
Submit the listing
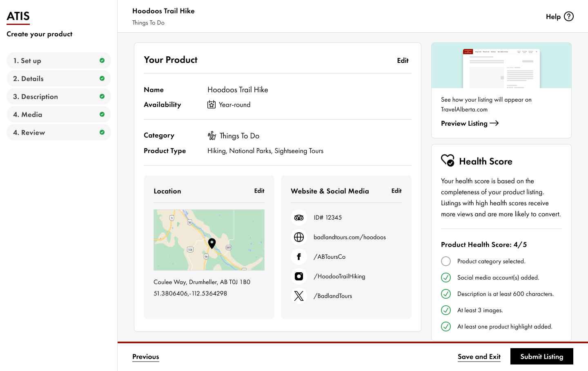pyautogui.click(x=542, y=356)
